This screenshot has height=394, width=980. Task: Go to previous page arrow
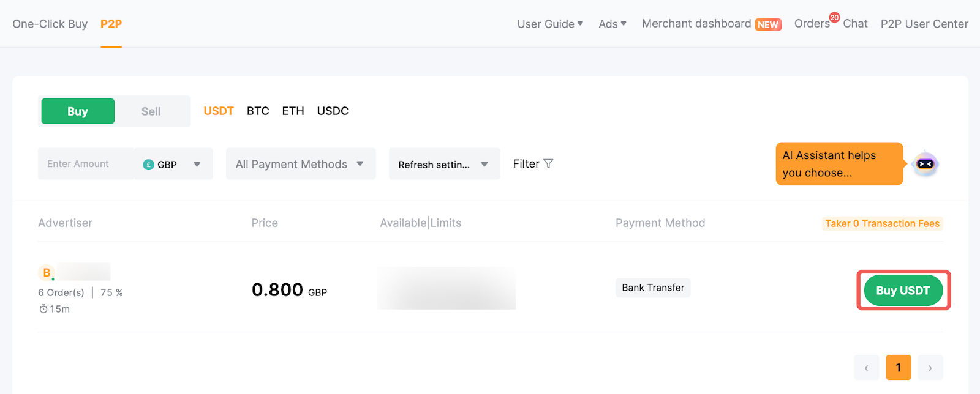(x=866, y=368)
